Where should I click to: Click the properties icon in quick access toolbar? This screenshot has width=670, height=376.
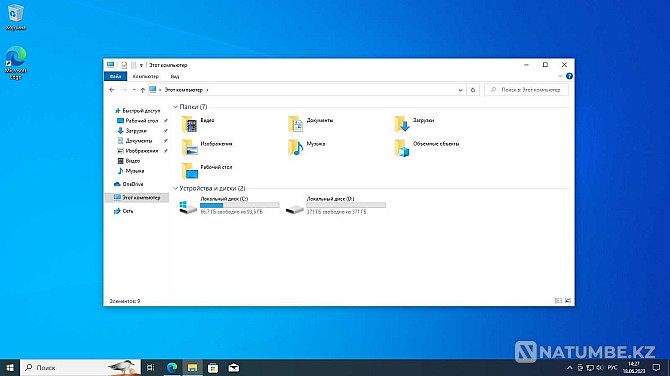tap(124, 65)
